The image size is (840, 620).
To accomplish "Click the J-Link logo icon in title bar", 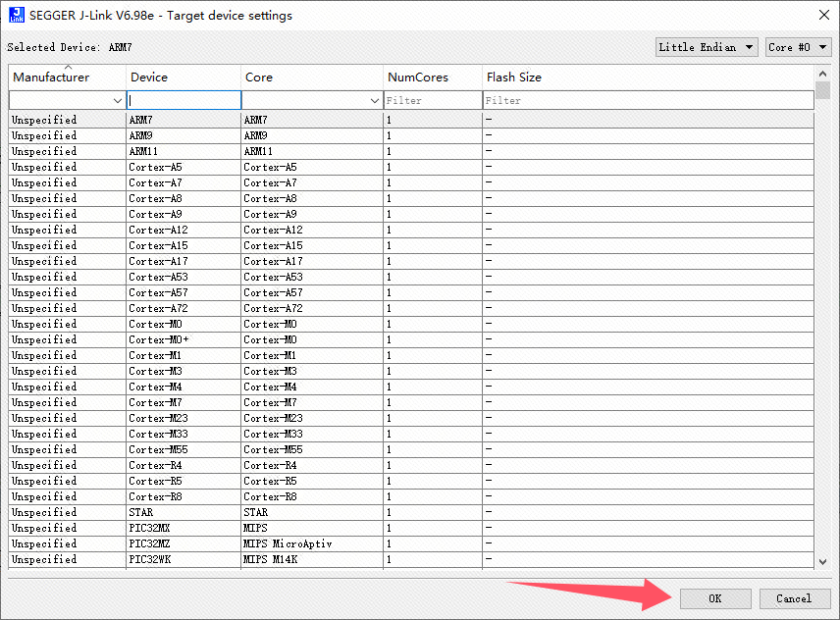I will click(x=16, y=15).
